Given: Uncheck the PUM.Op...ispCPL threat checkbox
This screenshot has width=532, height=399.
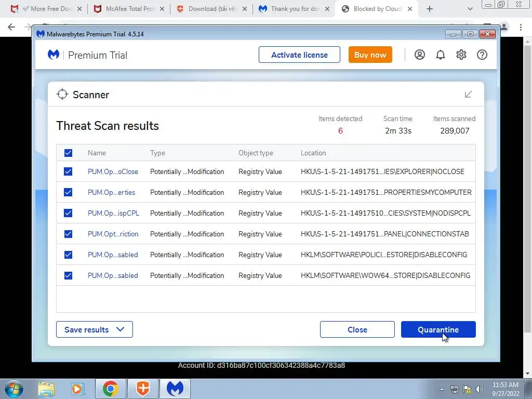Looking at the screenshot, I should 68,213.
